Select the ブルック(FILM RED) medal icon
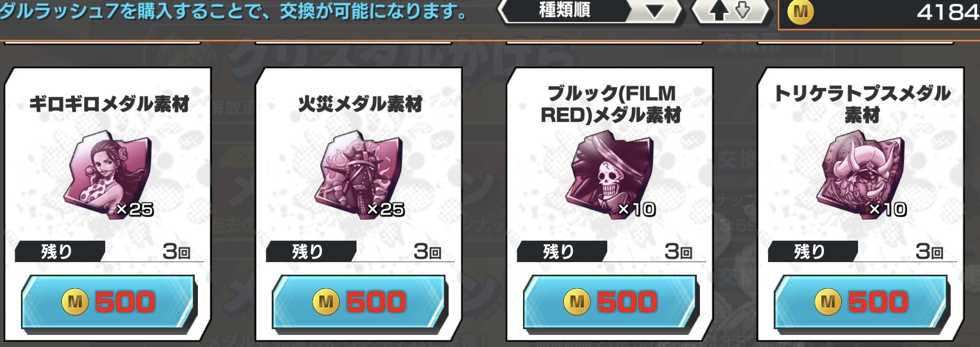Viewport: 980px width, 347px height. pos(610,175)
